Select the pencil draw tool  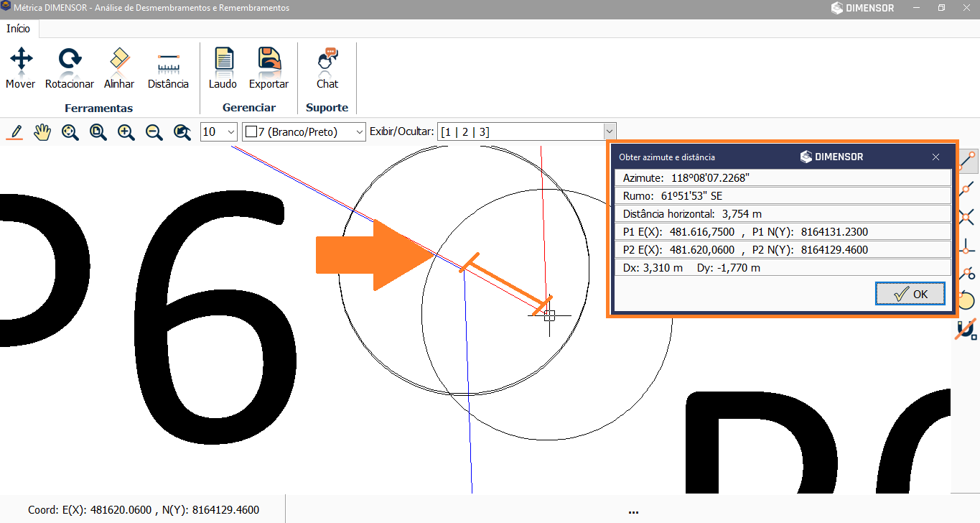coord(15,132)
